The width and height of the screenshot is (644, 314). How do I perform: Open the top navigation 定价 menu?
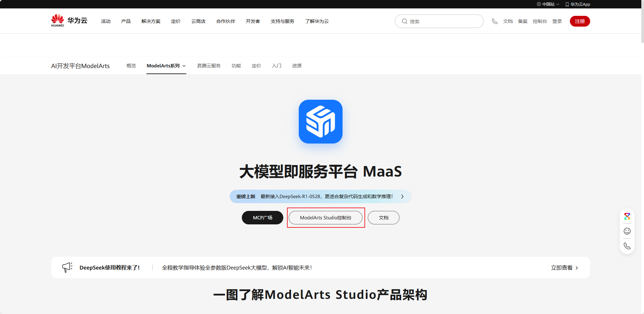[176, 21]
